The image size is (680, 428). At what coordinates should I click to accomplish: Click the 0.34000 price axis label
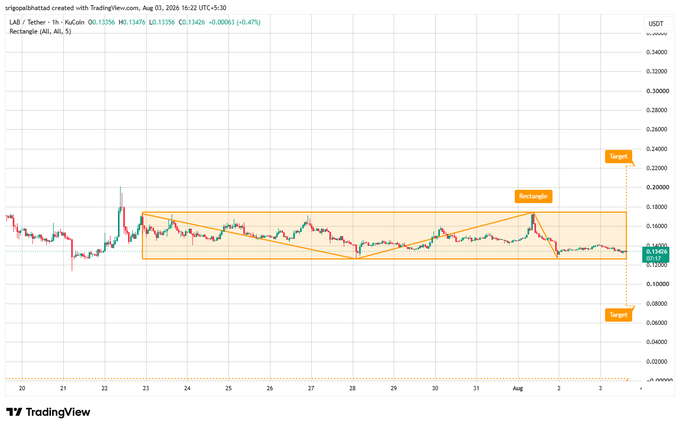[x=657, y=52]
